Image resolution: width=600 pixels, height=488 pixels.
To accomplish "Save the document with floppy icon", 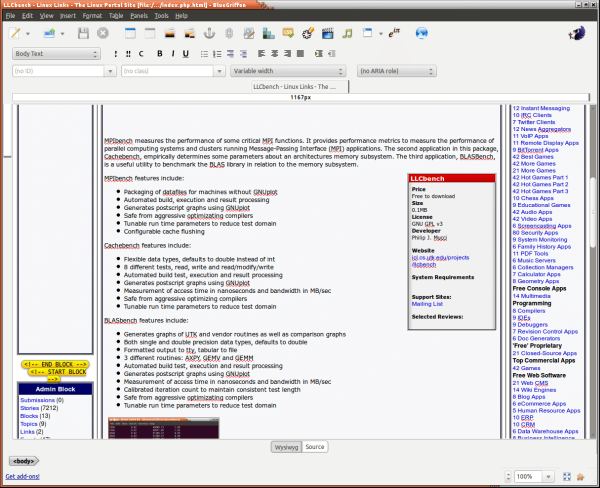I will [83, 33].
